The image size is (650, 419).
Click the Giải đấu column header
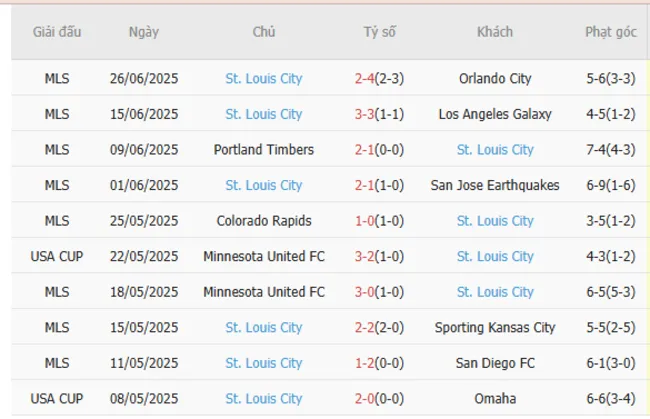(56, 32)
